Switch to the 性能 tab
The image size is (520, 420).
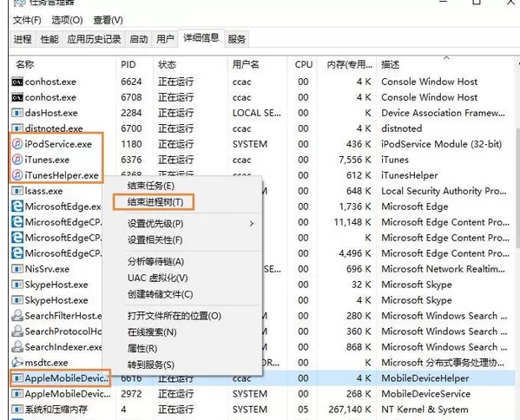tap(49, 39)
